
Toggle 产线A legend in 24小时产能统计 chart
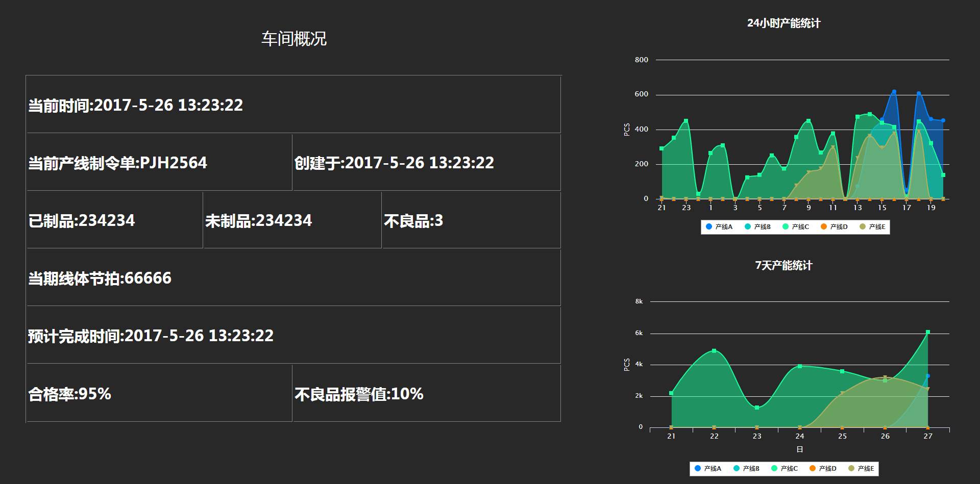click(x=719, y=227)
